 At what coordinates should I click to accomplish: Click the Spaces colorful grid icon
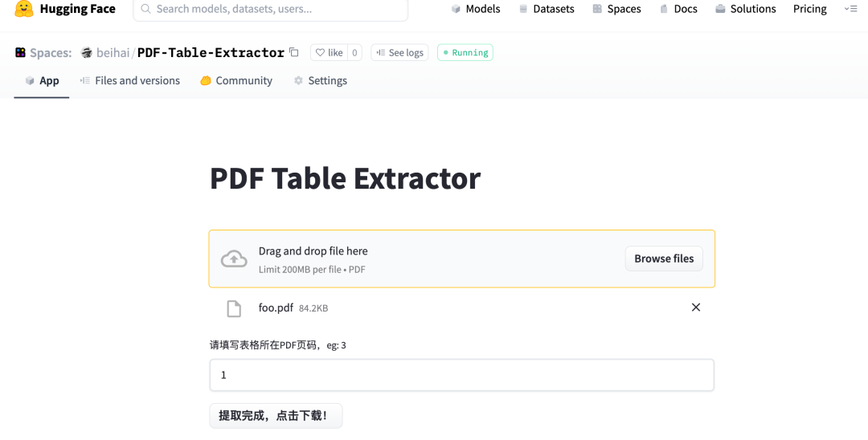point(20,52)
